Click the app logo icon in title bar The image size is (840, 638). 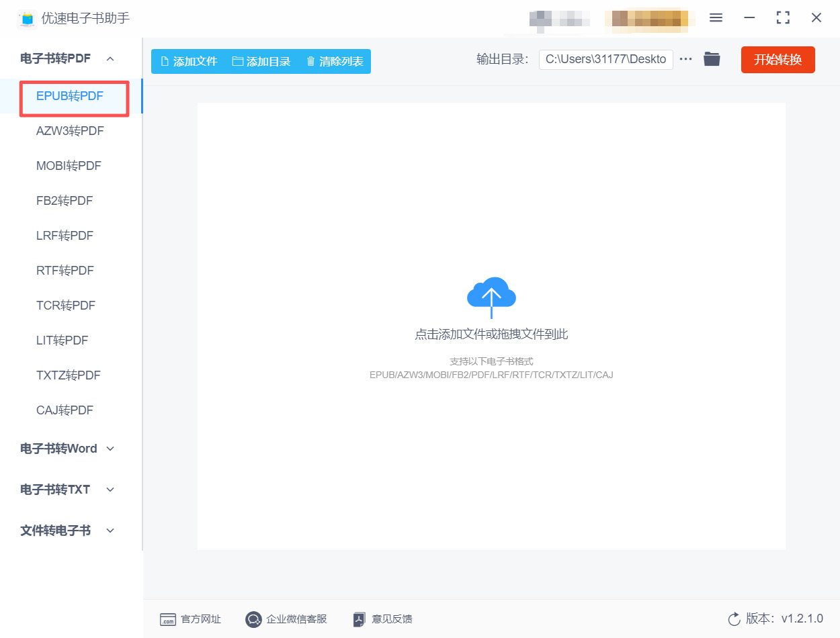26,19
